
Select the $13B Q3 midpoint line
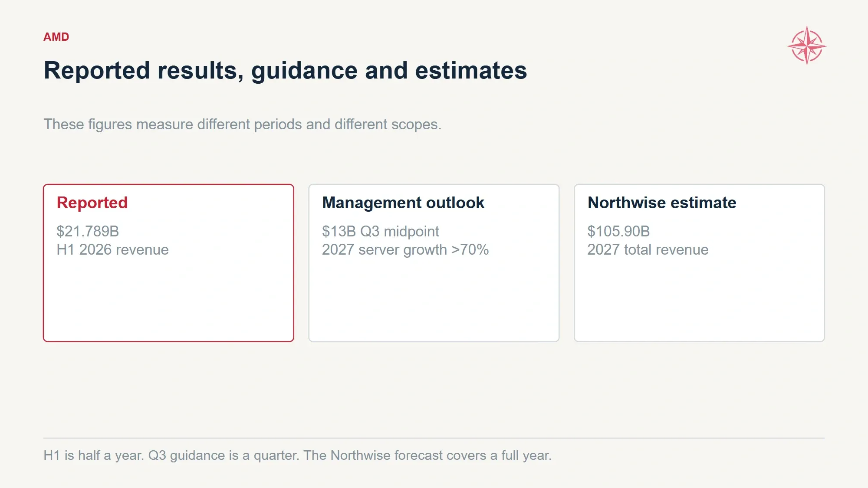pos(381,232)
